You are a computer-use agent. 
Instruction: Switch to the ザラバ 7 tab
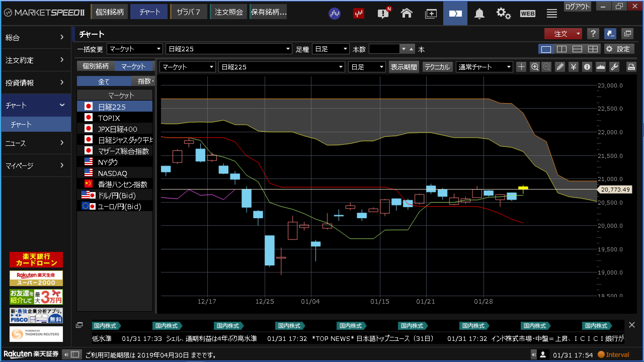189,12
